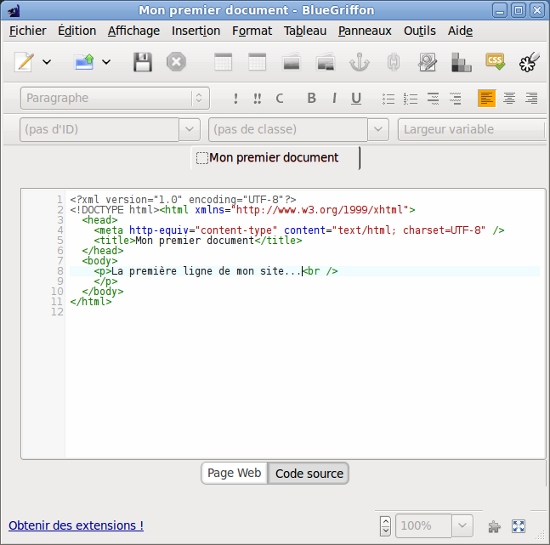Click the first Insert table icon
Viewport: 550px width, 545px height.
pos(223,62)
